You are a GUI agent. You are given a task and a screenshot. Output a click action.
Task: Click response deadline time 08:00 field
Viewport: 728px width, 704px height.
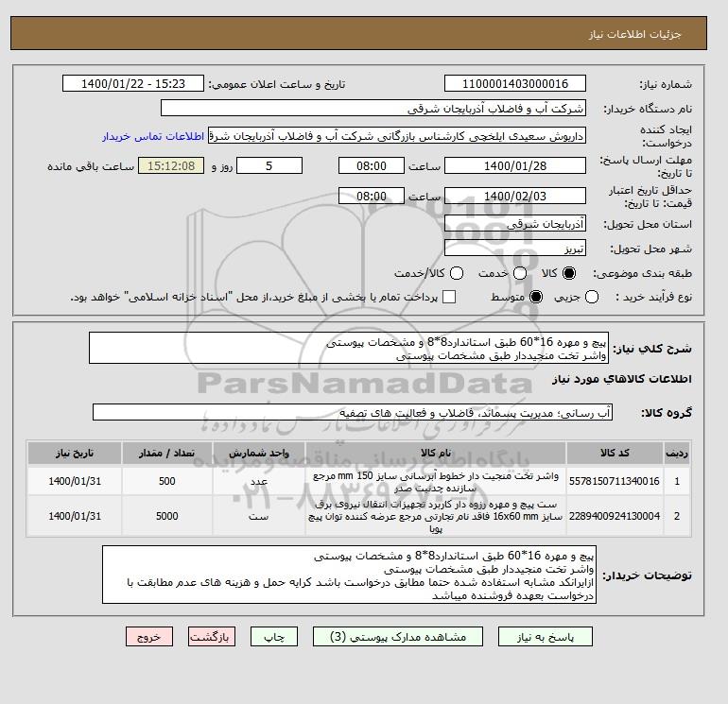pyautogui.click(x=372, y=165)
